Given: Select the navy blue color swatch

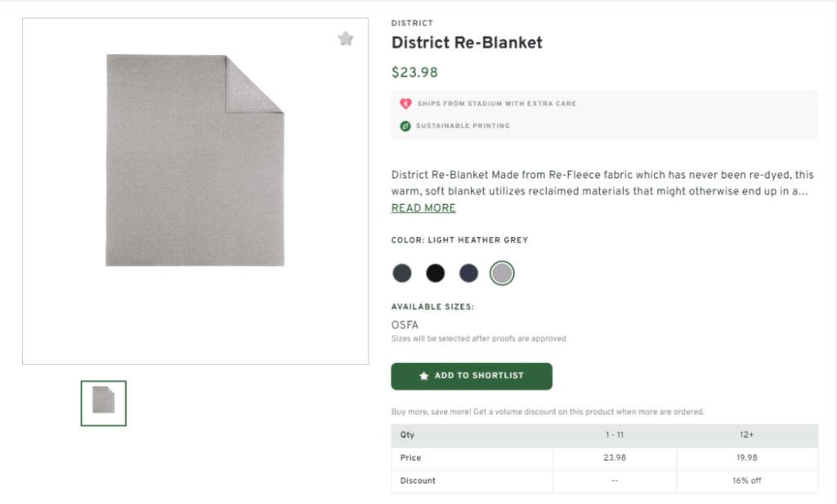Looking at the screenshot, I should (468, 273).
